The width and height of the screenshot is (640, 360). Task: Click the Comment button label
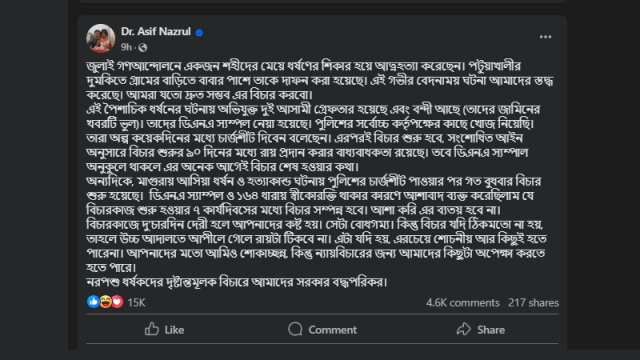333,330
